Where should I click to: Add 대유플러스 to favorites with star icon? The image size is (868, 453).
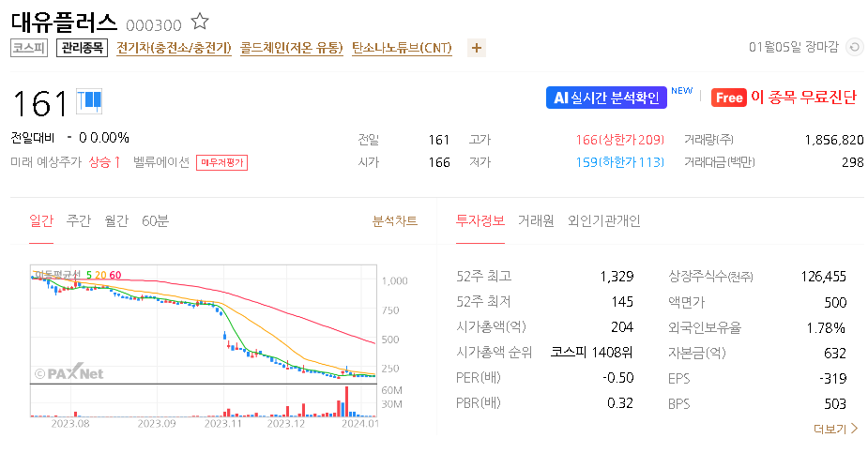(x=200, y=22)
